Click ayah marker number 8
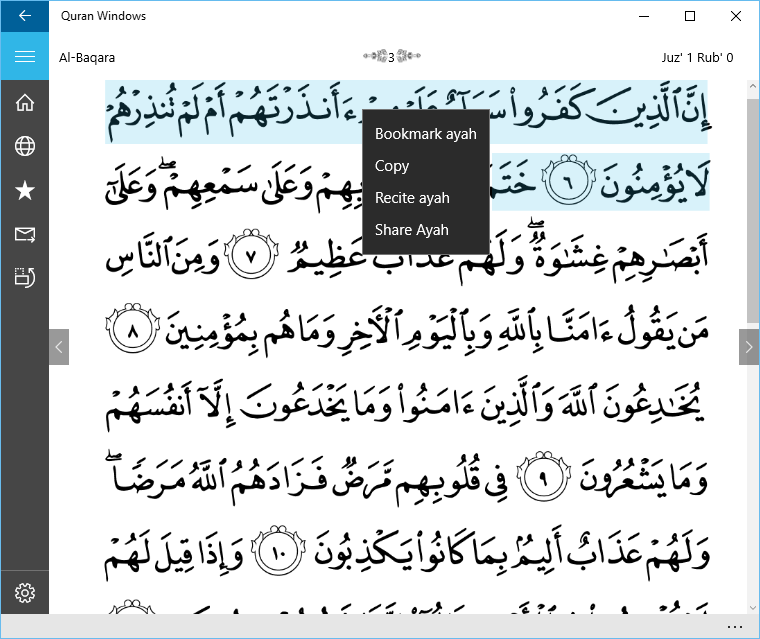This screenshot has height=639, width=760. pyautogui.click(x=133, y=329)
